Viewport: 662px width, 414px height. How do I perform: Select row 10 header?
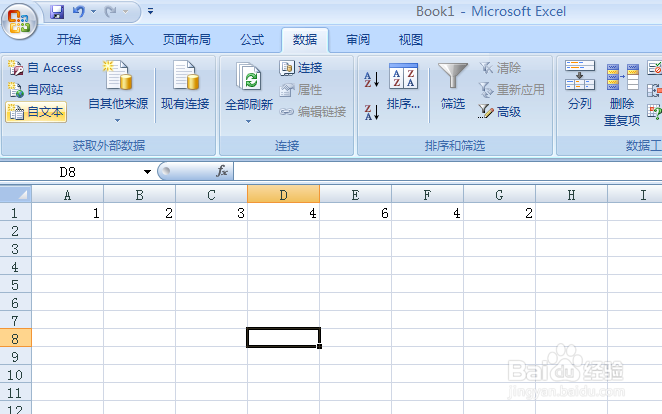click(x=16, y=375)
